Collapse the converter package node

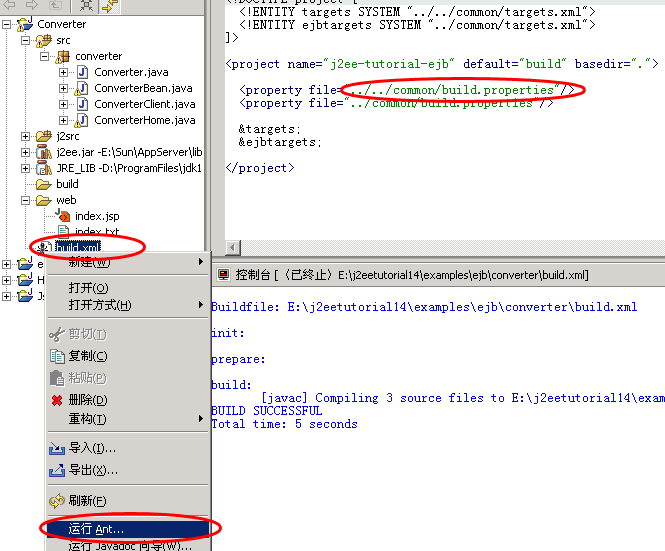(45, 56)
